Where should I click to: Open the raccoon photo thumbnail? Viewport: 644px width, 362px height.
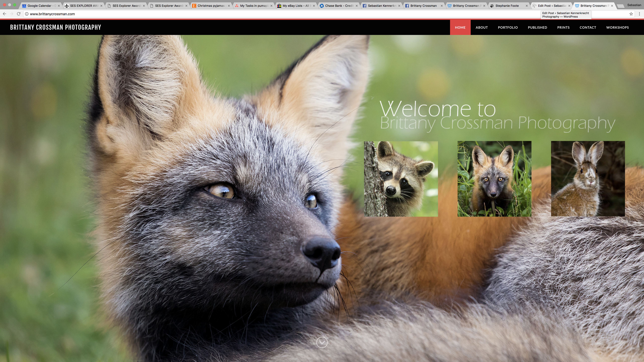(x=401, y=179)
